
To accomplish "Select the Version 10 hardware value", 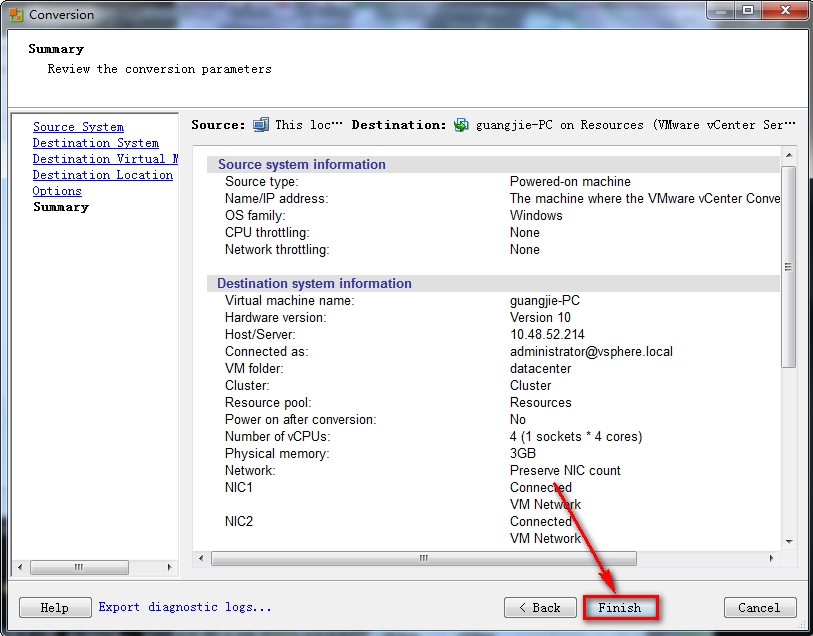I will click(x=540, y=318).
